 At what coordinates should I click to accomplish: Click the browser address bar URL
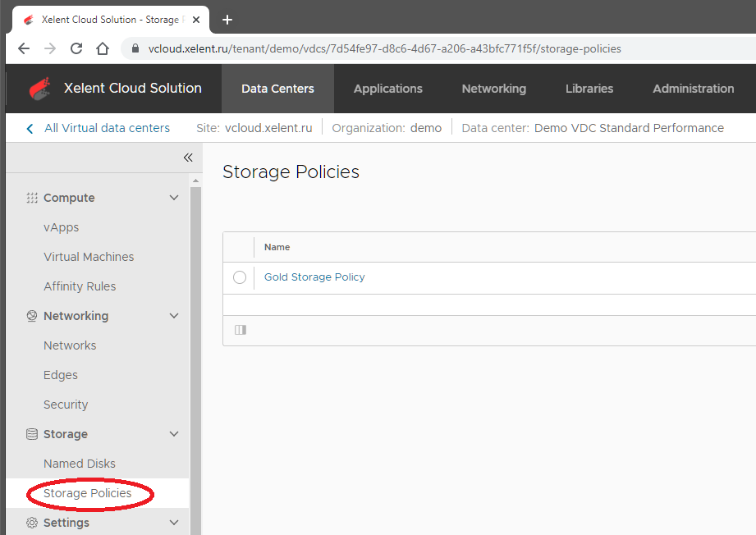384,48
